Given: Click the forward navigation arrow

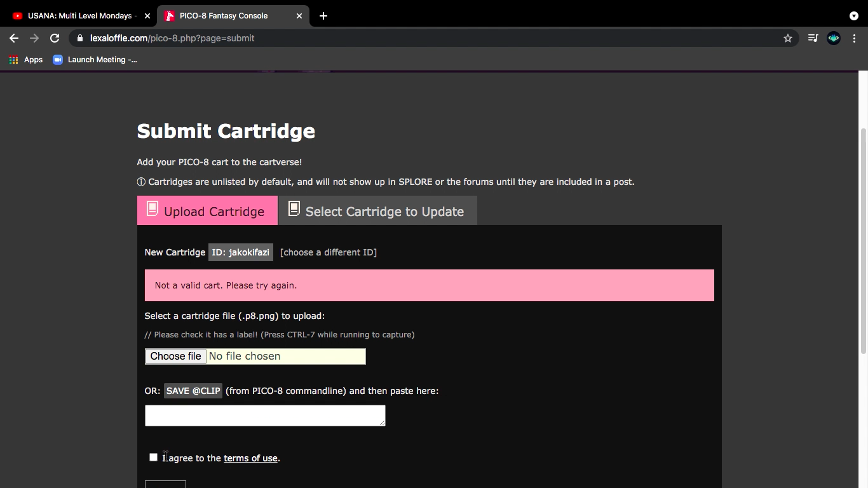Looking at the screenshot, I should [34, 38].
